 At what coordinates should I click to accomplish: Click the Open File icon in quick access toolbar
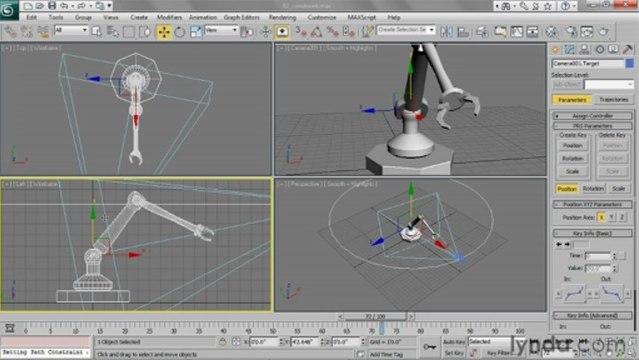[x=40, y=6]
